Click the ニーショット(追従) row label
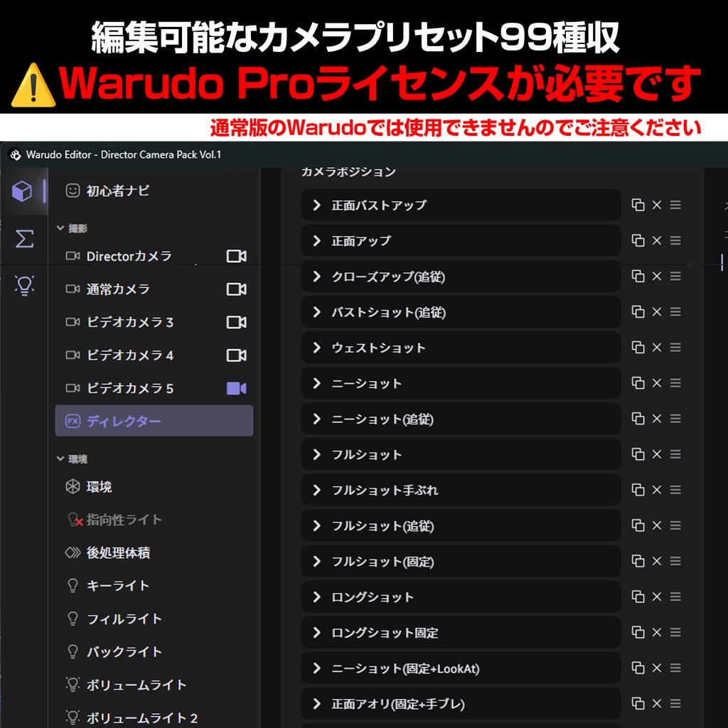 pos(382,419)
